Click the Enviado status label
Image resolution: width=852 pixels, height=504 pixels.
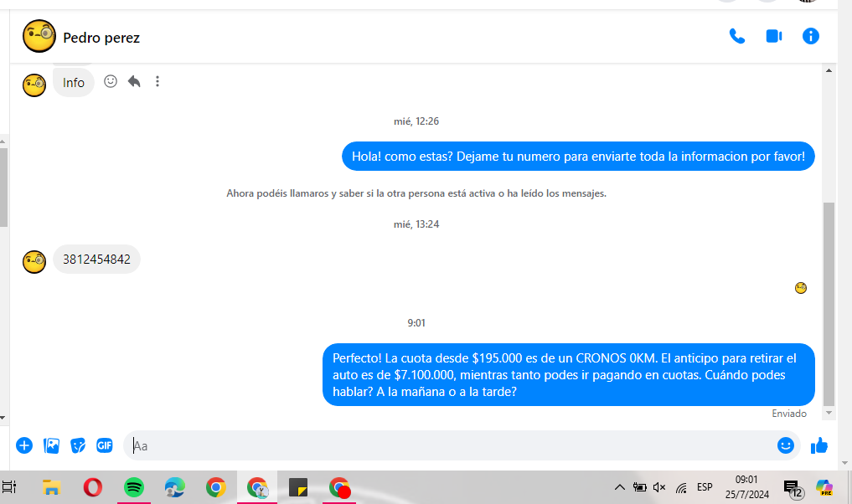(x=789, y=414)
